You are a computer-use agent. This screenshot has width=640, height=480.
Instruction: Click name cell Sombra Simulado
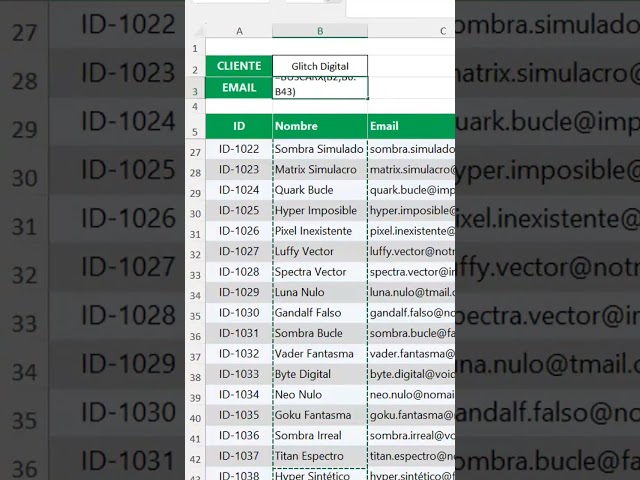[320, 149]
